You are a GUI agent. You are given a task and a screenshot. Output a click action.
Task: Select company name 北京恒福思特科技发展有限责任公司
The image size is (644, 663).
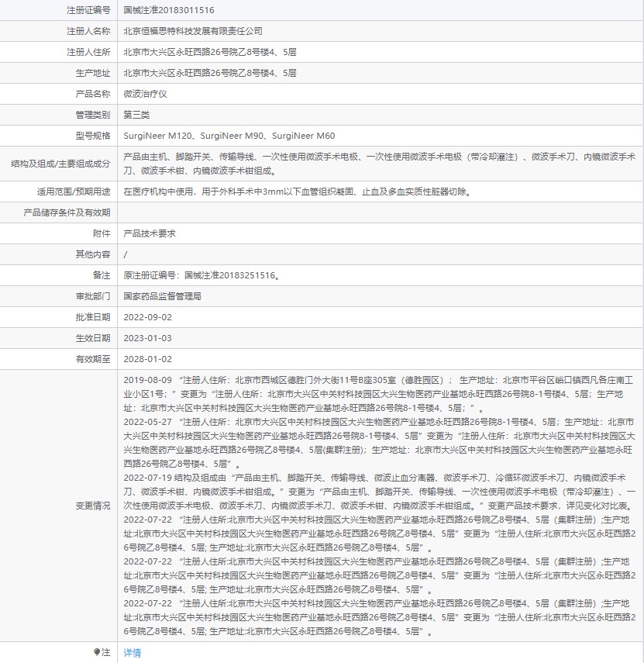(x=193, y=31)
